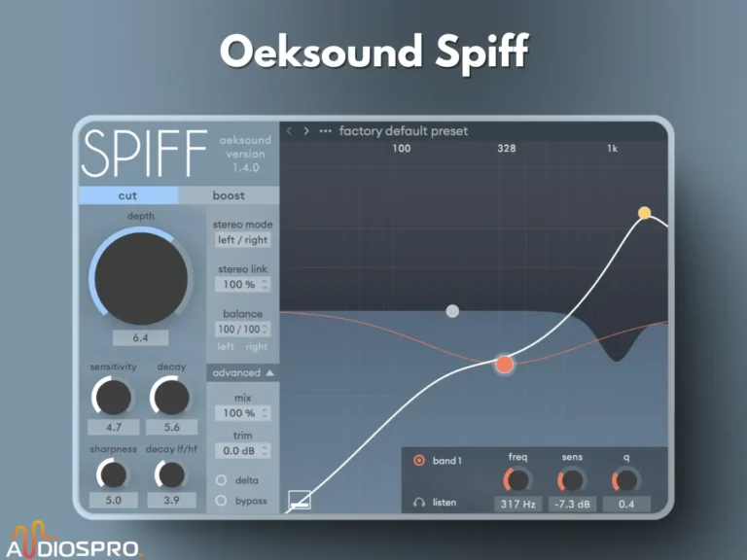Enable the delta radio button
Viewport: 747px width, 560px height.
click(x=221, y=479)
